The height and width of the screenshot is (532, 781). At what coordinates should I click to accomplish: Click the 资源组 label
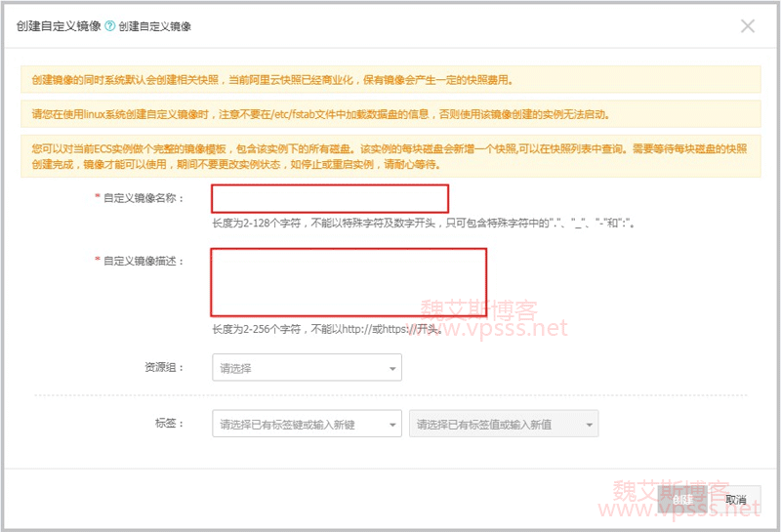(x=164, y=368)
